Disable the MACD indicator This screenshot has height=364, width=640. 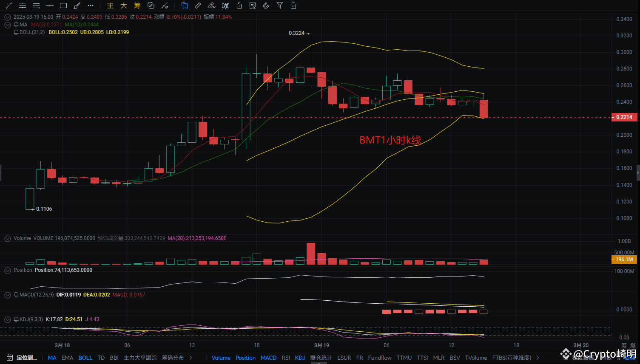(268, 358)
